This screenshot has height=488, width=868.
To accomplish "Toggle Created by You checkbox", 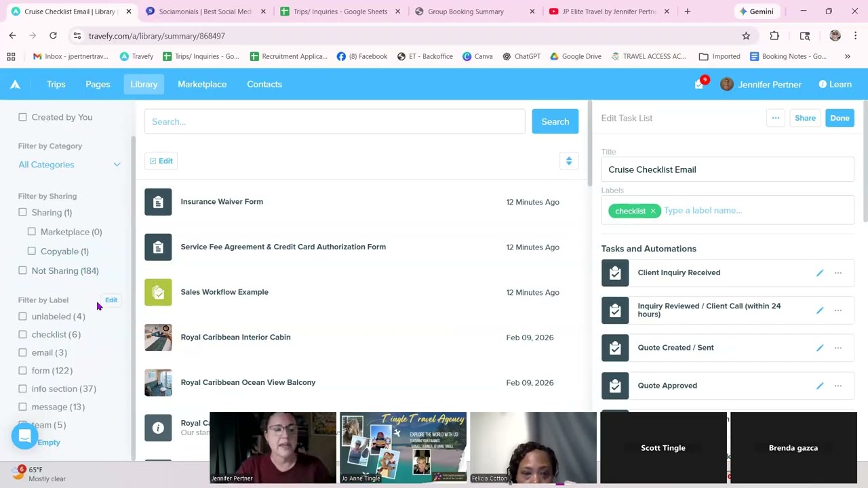I will [22, 117].
